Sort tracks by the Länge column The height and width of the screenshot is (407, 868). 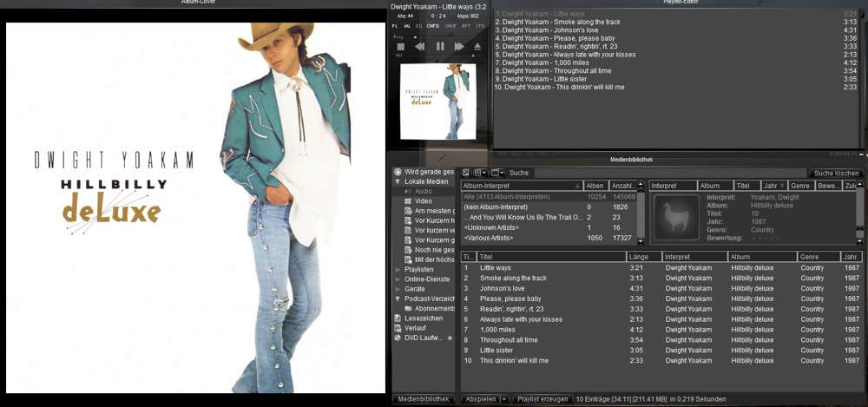pos(642,257)
